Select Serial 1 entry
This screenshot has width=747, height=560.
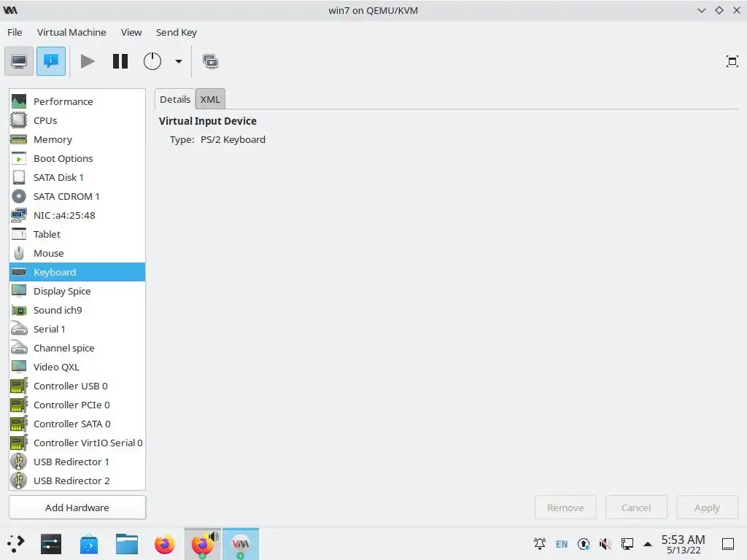coord(77,329)
